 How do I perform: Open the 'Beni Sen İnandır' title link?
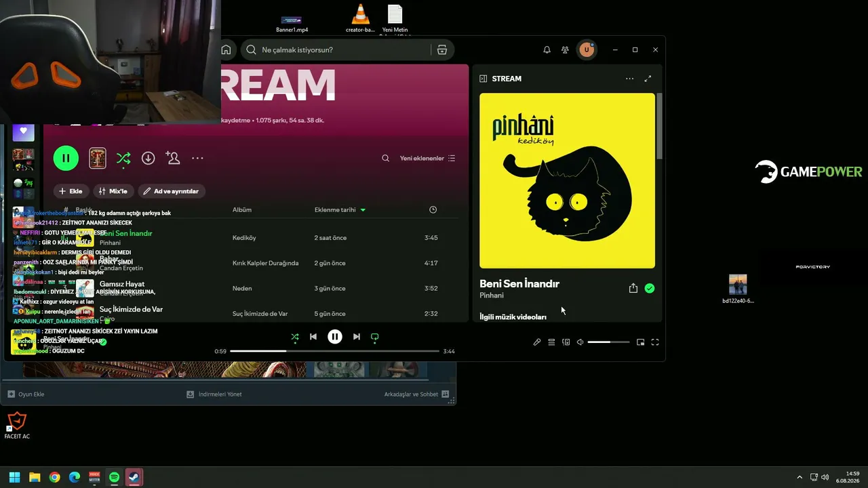point(519,284)
